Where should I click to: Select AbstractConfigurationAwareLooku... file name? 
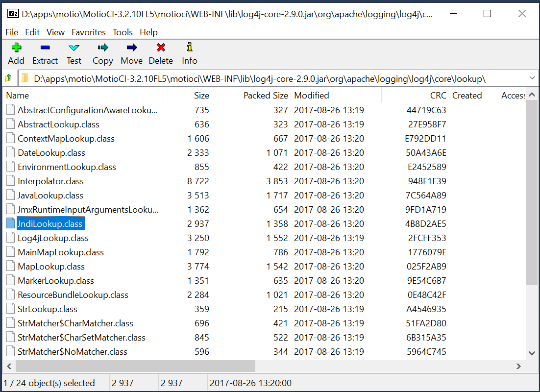tap(88, 110)
